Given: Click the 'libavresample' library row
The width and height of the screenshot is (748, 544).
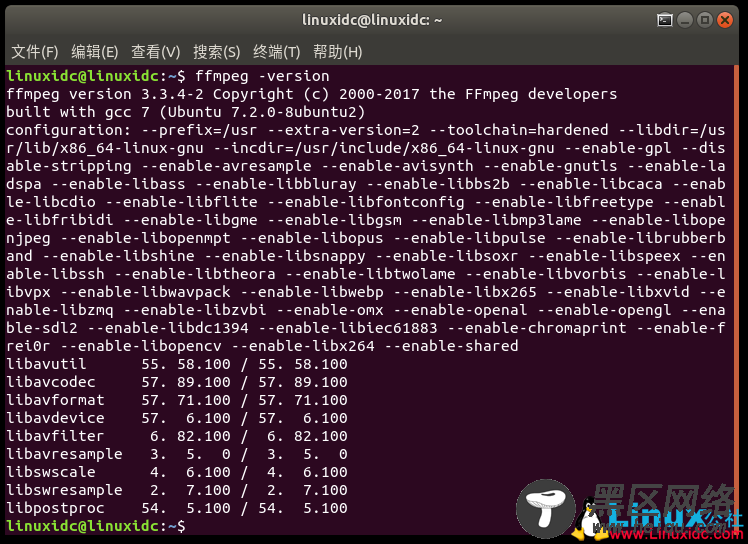Looking at the screenshot, I should click(x=177, y=454).
